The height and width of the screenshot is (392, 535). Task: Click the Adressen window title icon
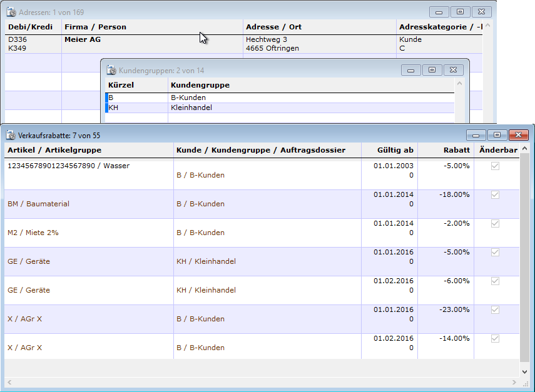(x=11, y=12)
